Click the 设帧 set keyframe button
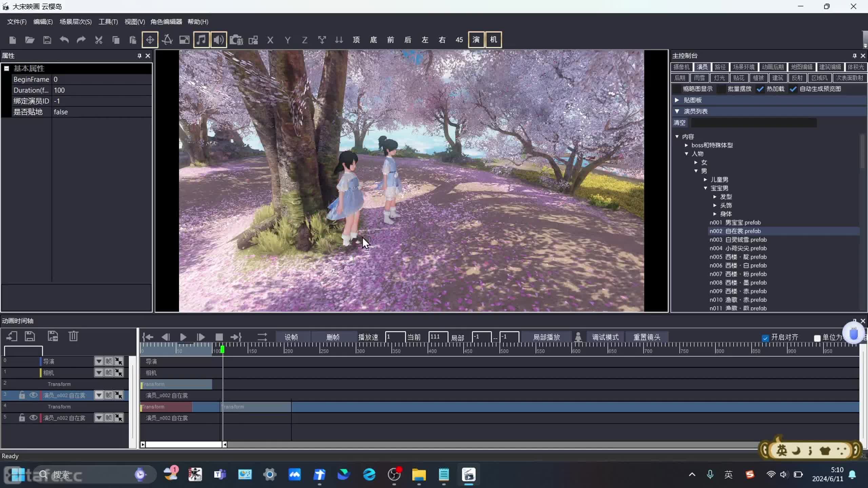 pyautogui.click(x=291, y=337)
